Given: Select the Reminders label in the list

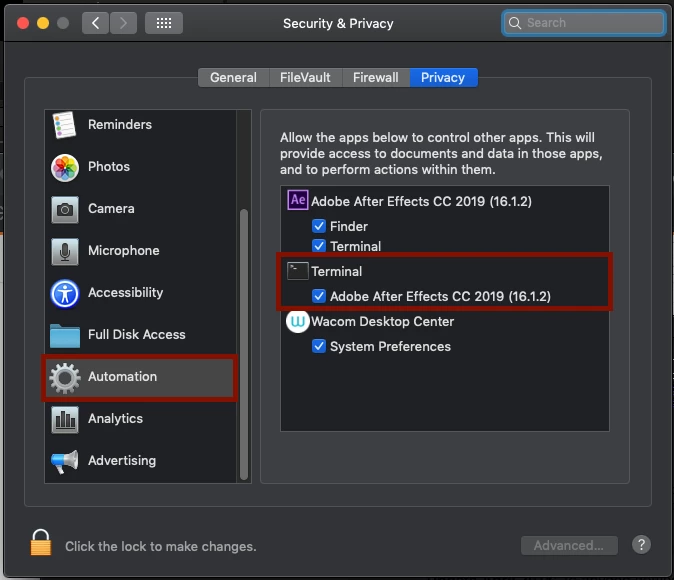Looking at the screenshot, I should (x=120, y=125).
